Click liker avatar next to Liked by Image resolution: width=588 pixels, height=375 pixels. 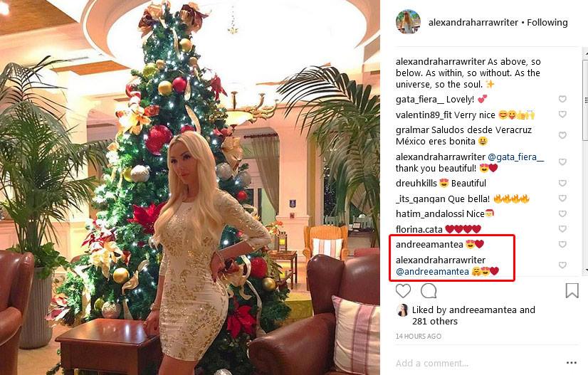point(402,310)
